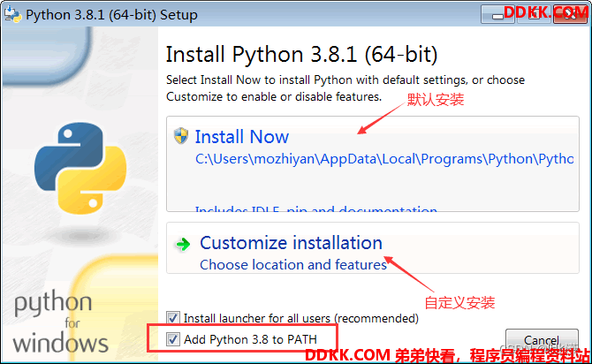Click the green arrow icon beside Customize
The width and height of the screenshot is (592, 364).
point(184,245)
